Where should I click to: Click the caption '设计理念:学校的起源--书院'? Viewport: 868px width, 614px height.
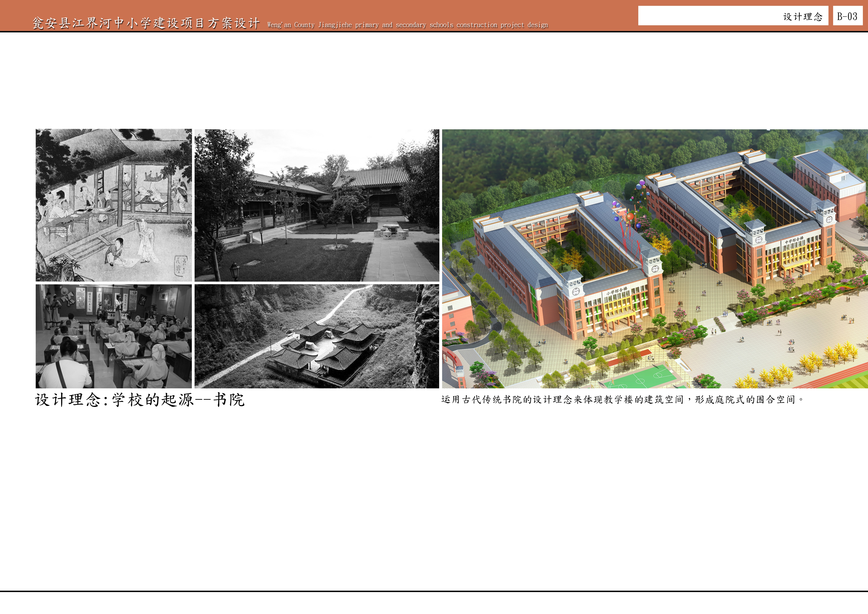[140, 400]
